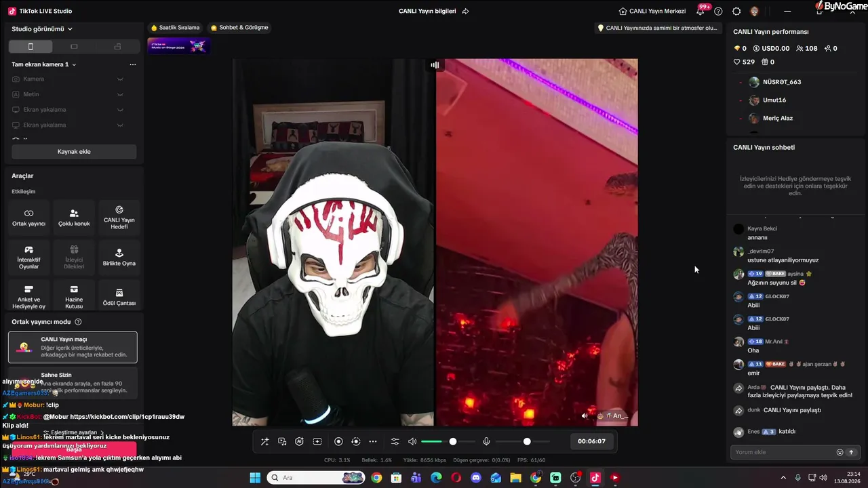Select the Kamera source row
Image resolution: width=868 pixels, height=488 pixels.
click(68, 79)
